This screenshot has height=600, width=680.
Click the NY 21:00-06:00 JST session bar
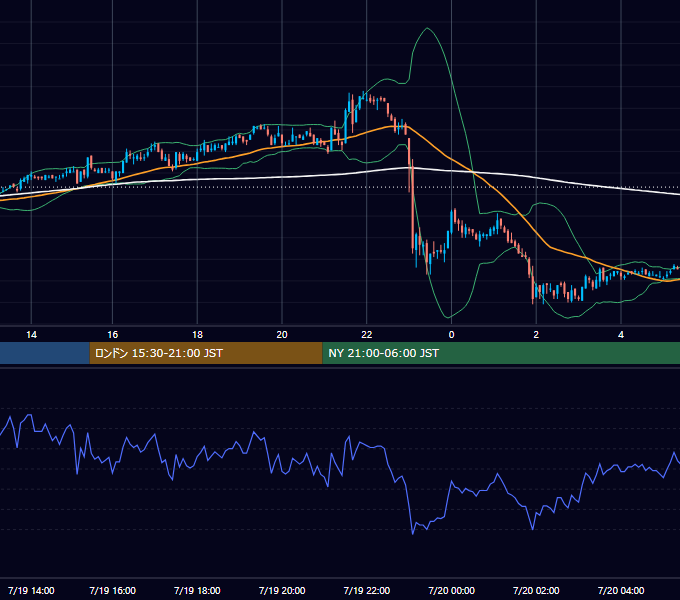click(x=501, y=353)
